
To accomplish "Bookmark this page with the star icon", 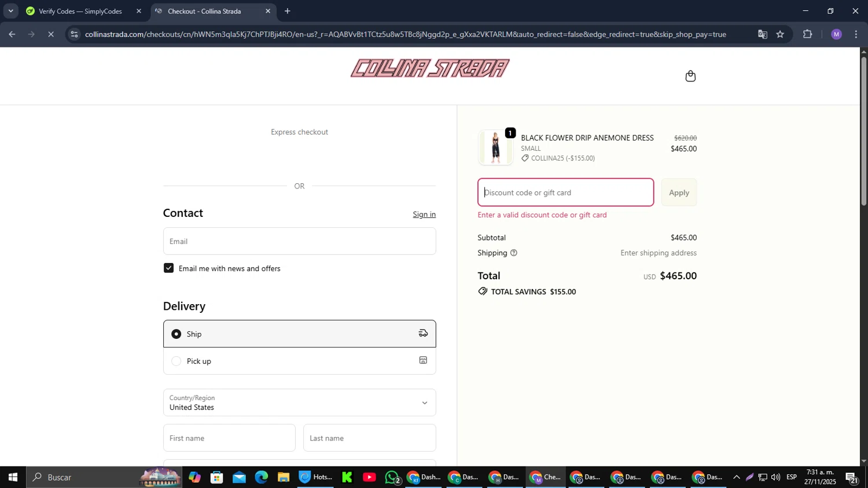I will click(x=780, y=34).
